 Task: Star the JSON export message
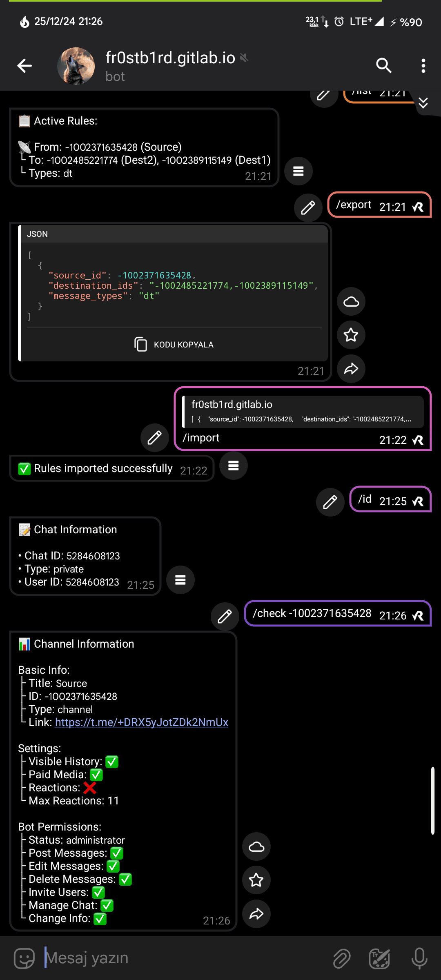351,335
